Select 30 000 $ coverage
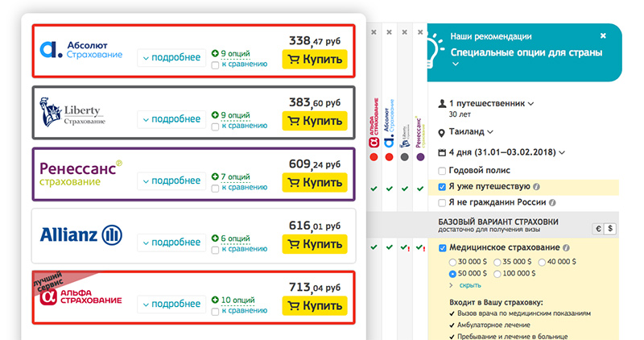The image size is (644, 340). click(452, 263)
